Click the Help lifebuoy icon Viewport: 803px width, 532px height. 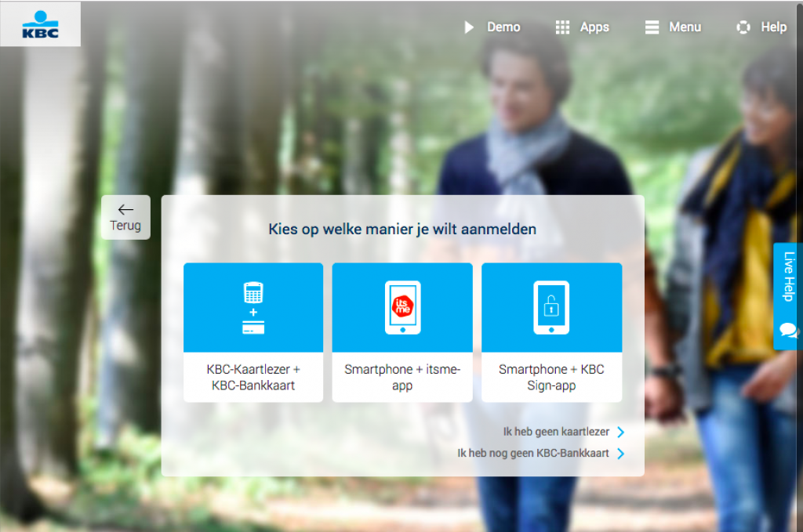tap(743, 27)
